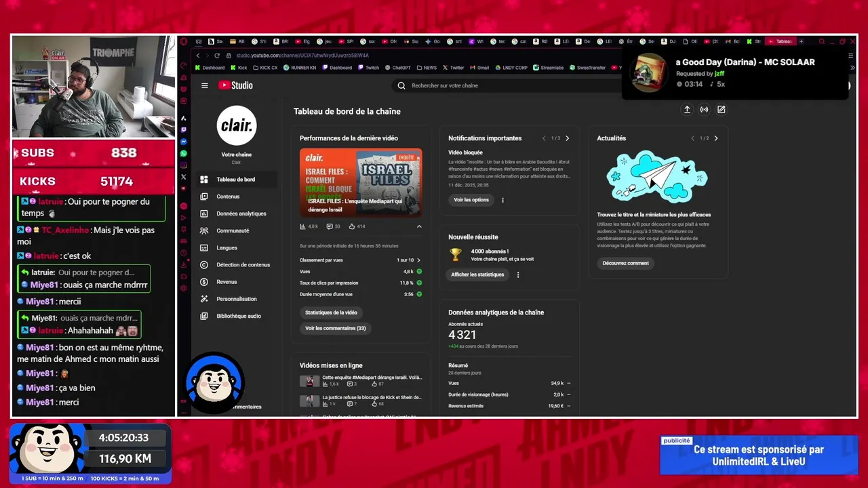
Task: Open the Gmail bookmark
Action: coord(479,68)
